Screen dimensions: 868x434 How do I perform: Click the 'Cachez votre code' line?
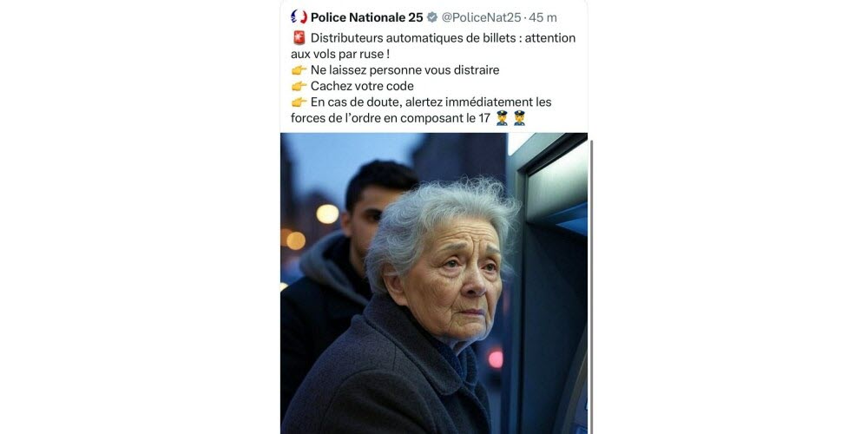click(x=362, y=86)
